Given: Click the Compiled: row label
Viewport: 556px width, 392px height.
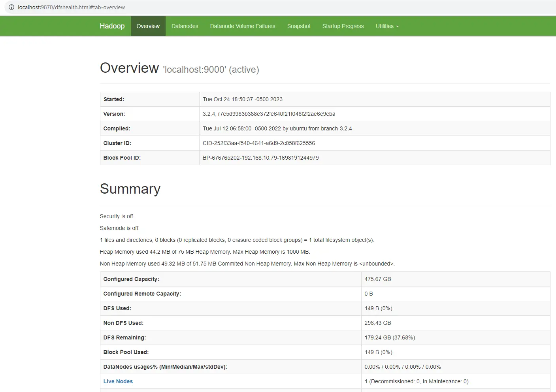Looking at the screenshot, I should (x=117, y=128).
